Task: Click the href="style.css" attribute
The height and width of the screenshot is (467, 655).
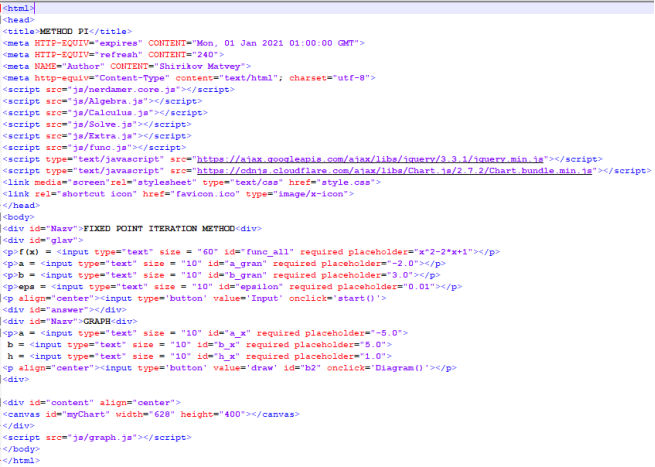Action: click(x=332, y=183)
